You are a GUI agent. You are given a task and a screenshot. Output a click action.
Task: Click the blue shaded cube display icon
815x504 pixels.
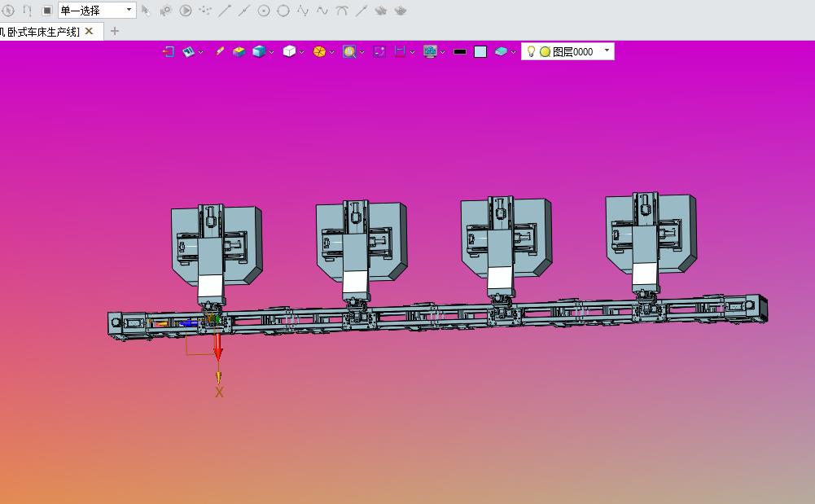259,51
